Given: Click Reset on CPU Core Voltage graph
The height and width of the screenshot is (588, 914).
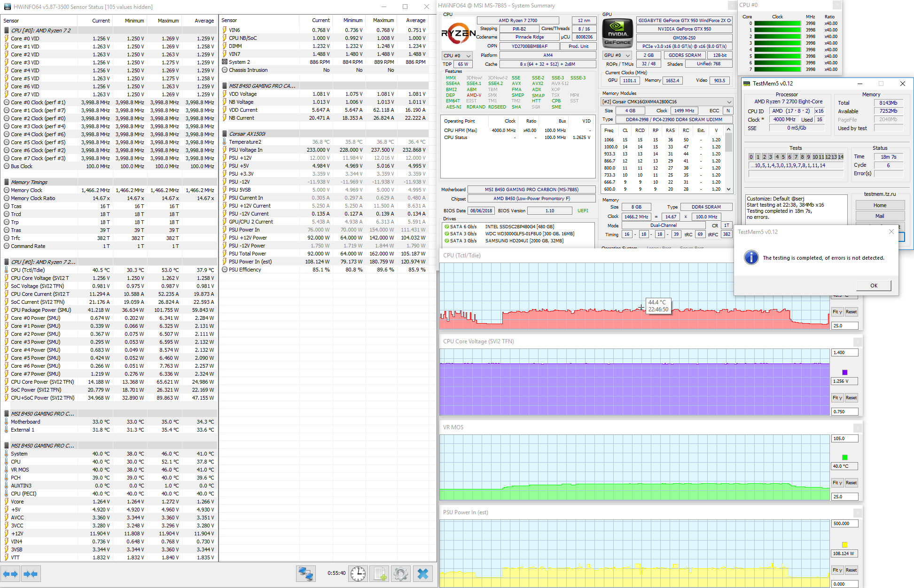Looking at the screenshot, I should [x=851, y=398].
